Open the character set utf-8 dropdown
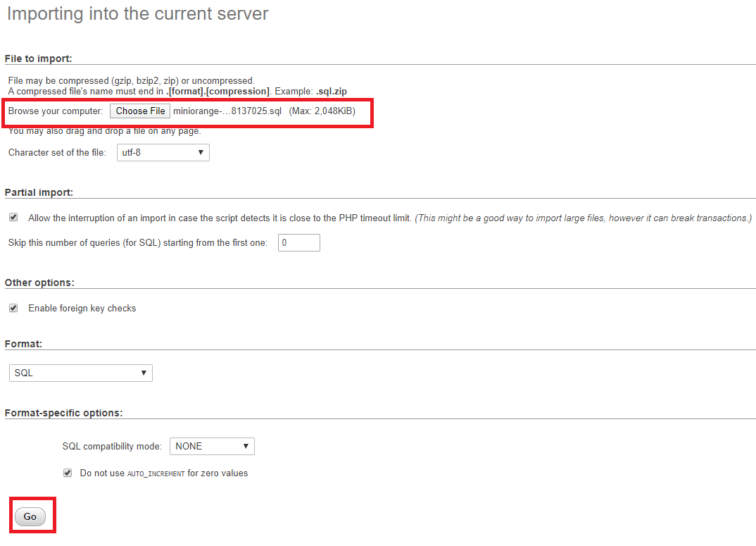Screen dimensions: 756x546 click(163, 153)
